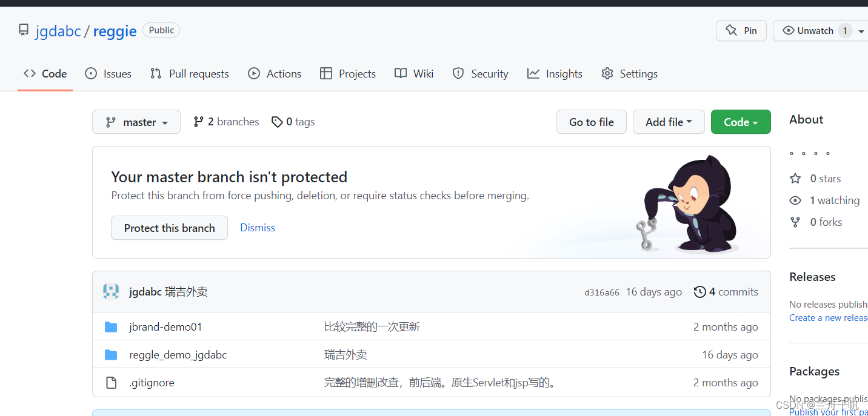This screenshot has height=416, width=868.
Task: Open the Settings tab
Action: pyautogui.click(x=629, y=74)
